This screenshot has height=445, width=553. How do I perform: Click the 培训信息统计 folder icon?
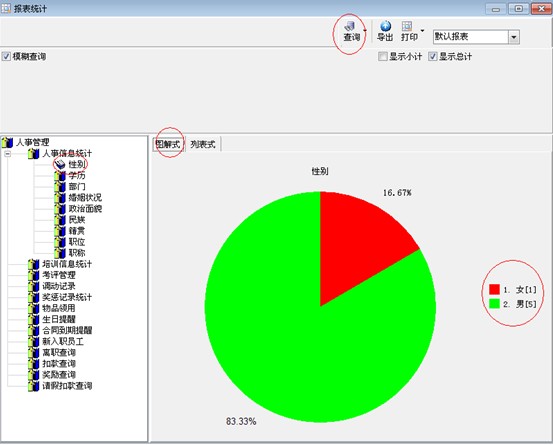34,264
